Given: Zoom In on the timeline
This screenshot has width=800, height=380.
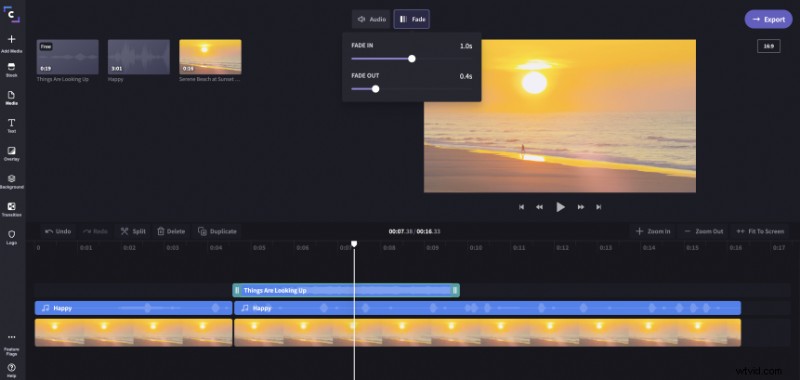Looking at the screenshot, I should [653, 231].
